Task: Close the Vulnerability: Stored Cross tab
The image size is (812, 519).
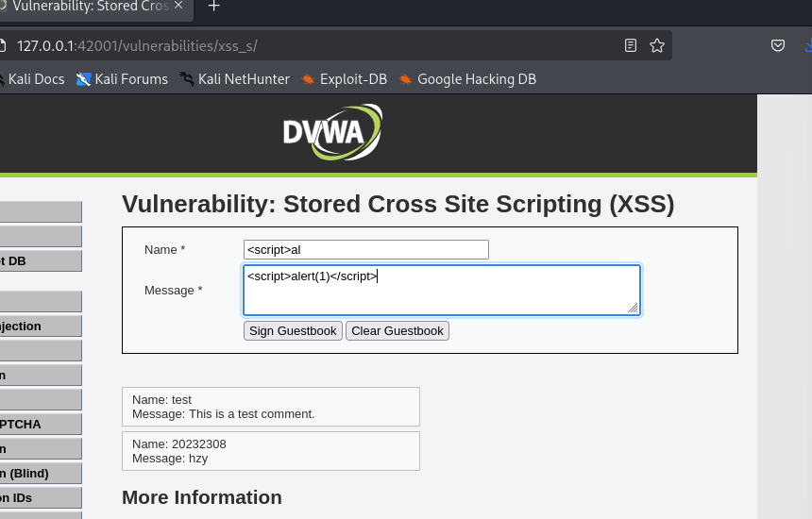Action: point(178,5)
